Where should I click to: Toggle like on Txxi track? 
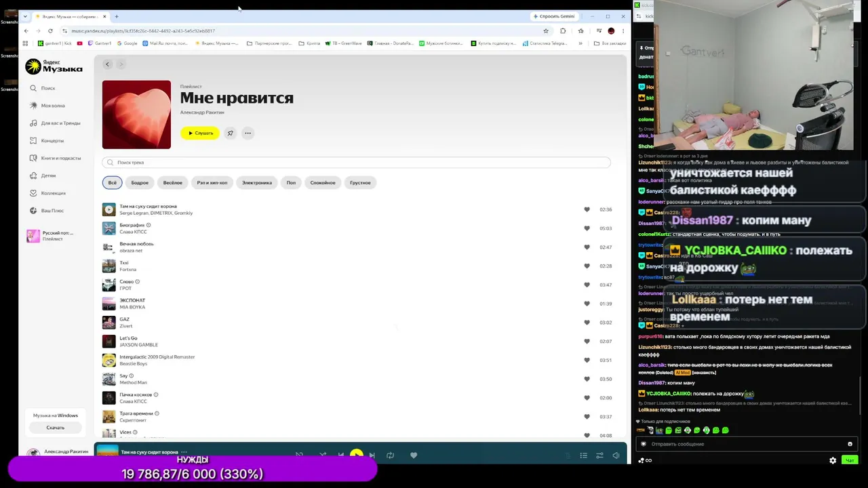coord(587,266)
